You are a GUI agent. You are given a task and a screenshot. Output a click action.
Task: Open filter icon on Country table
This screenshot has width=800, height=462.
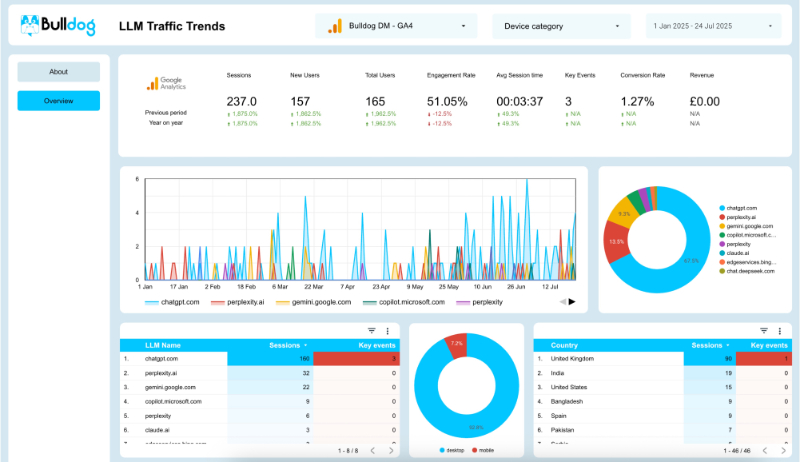click(764, 331)
